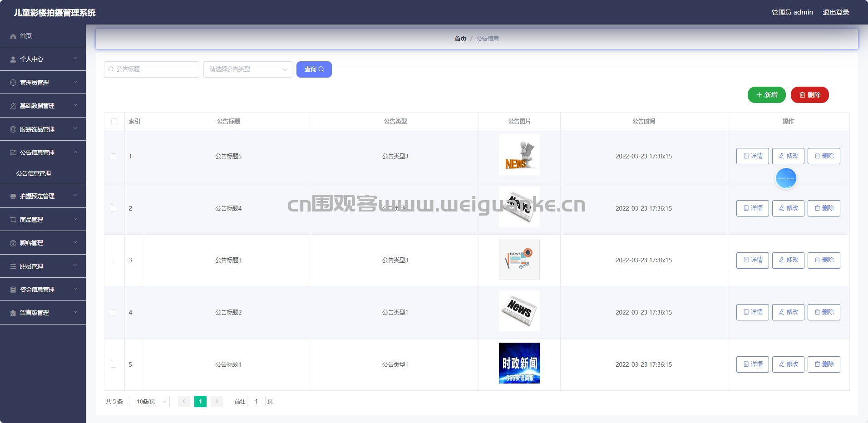
Task: Expand the 服装饰品管理 chevron
Action: point(75,129)
